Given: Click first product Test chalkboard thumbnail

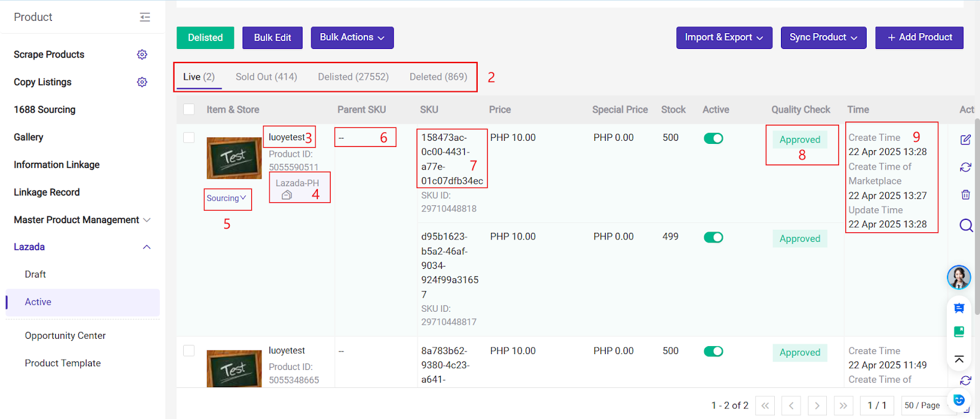Looking at the screenshot, I should (x=234, y=158).
